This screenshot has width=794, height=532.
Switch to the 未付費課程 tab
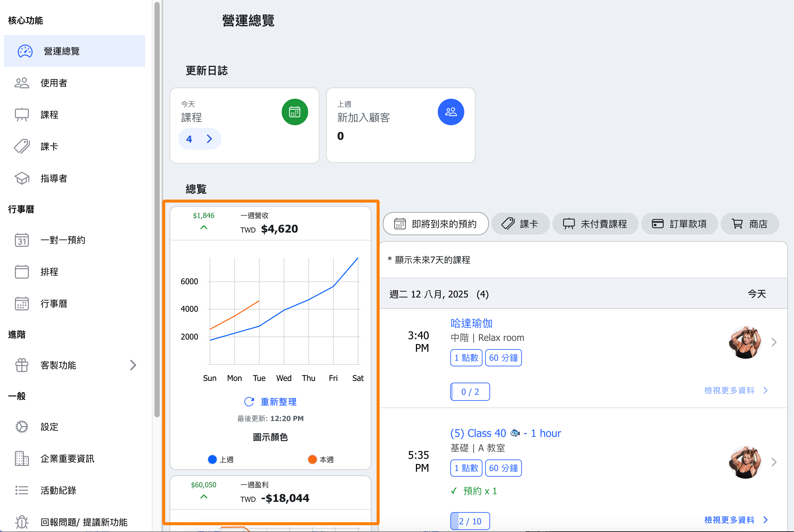pos(595,224)
